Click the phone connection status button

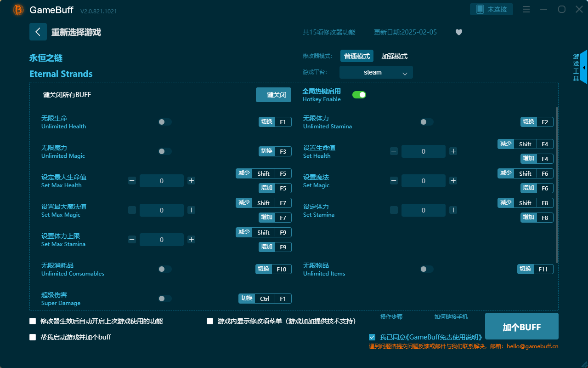pos(492,9)
